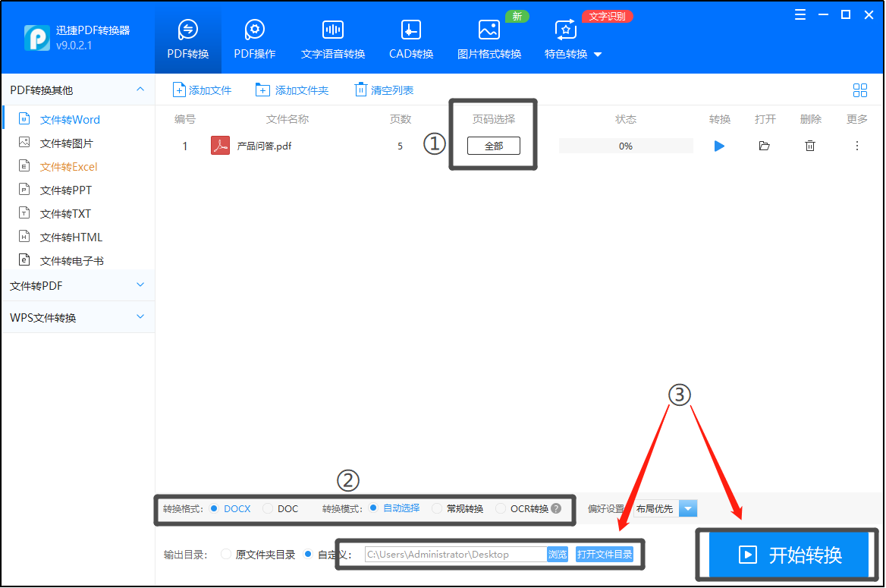Go to CAD转换 tab
The width and height of the screenshot is (886, 588).
point(411,39)
